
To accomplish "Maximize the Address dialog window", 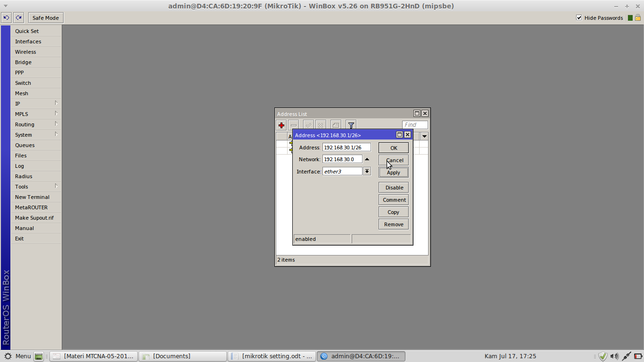I will (x=399, y=135).
